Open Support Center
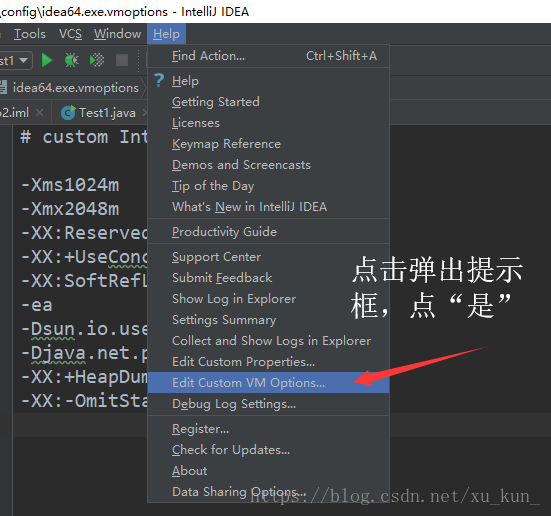551x516 pixels. coord(268,257)
